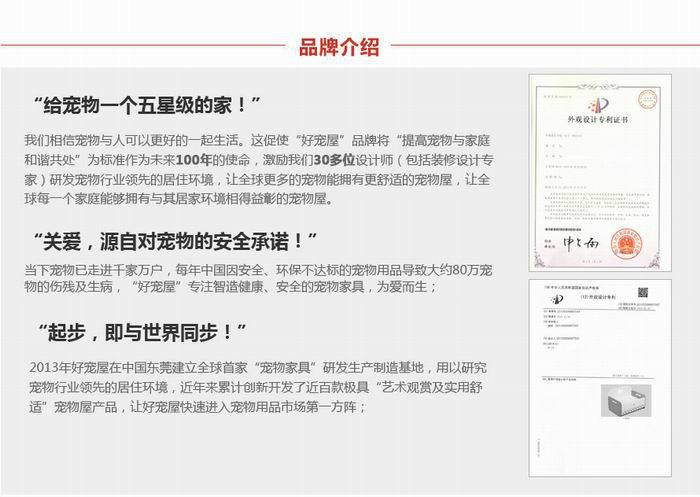
Task: Click the 品牌介绍 section title
Action: coord(339,46)
